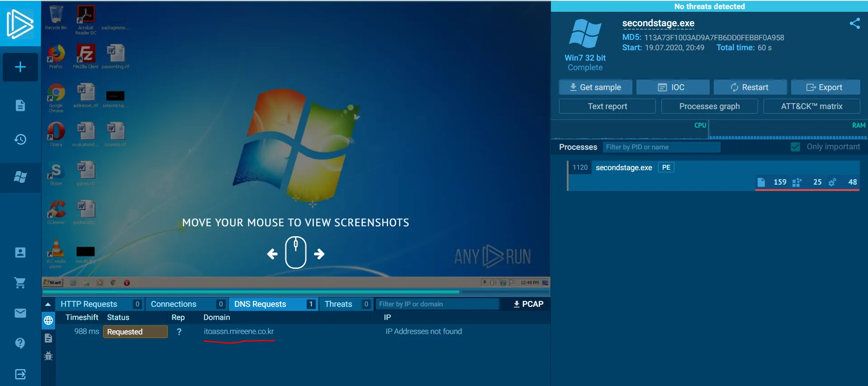Focus the Filter by IP or domain field
Viewport: 868px width, 386px height.
(437, 304)
